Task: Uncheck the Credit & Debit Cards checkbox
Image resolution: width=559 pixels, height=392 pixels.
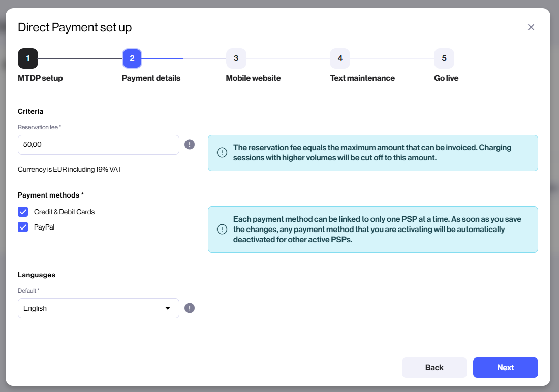Action: pyautogui.click(x=23, y=212)
